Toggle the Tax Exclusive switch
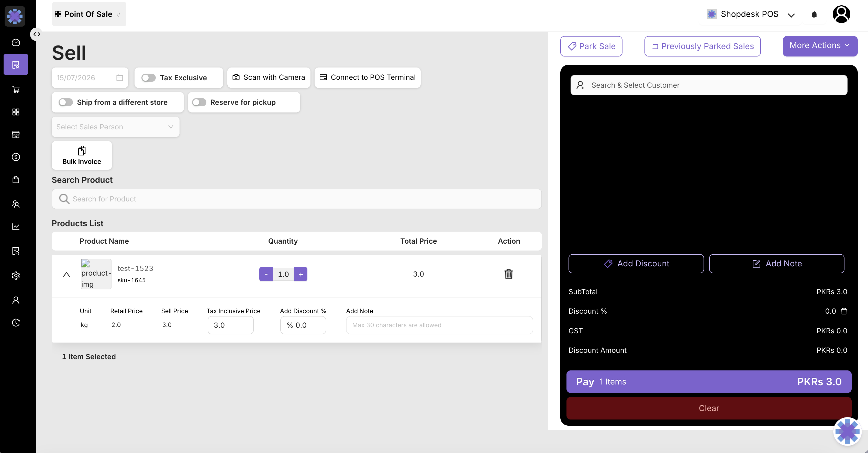This screenshot has width=868, height=453. [x=149, y=78]
